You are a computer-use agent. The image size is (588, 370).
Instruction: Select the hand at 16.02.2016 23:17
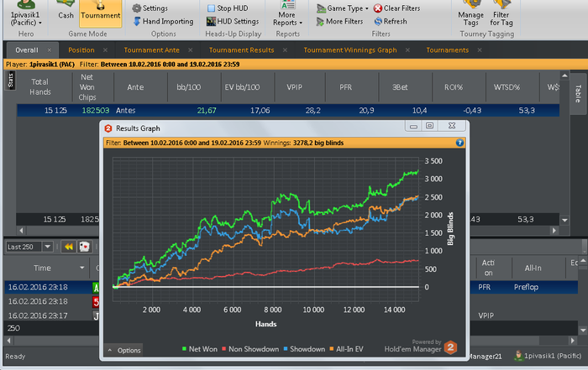[x=38, y=315]
